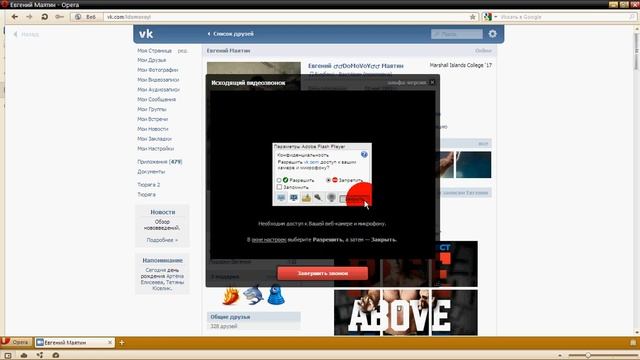
Task: Open Мои Встречи in sidebar
Action: (153, 119)
